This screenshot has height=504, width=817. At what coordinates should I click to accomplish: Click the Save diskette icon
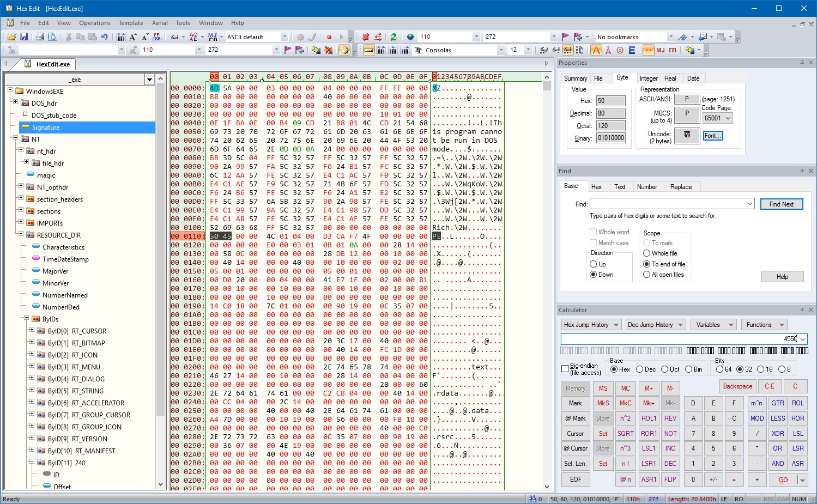[x=24, y=37]
